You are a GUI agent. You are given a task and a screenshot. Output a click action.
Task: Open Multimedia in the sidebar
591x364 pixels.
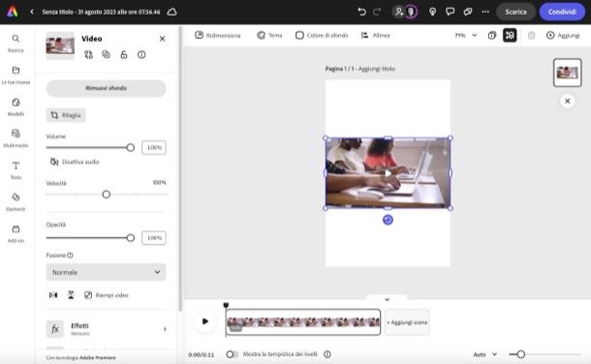16,138
